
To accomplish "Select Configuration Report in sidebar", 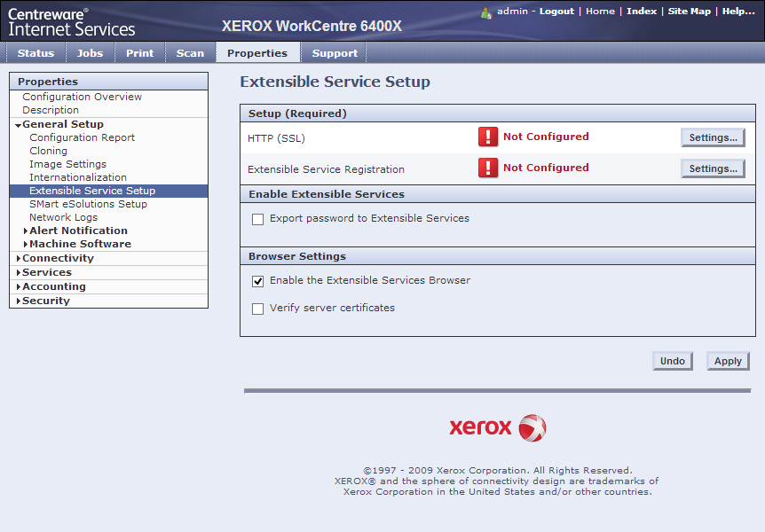I will coord(82,137).
